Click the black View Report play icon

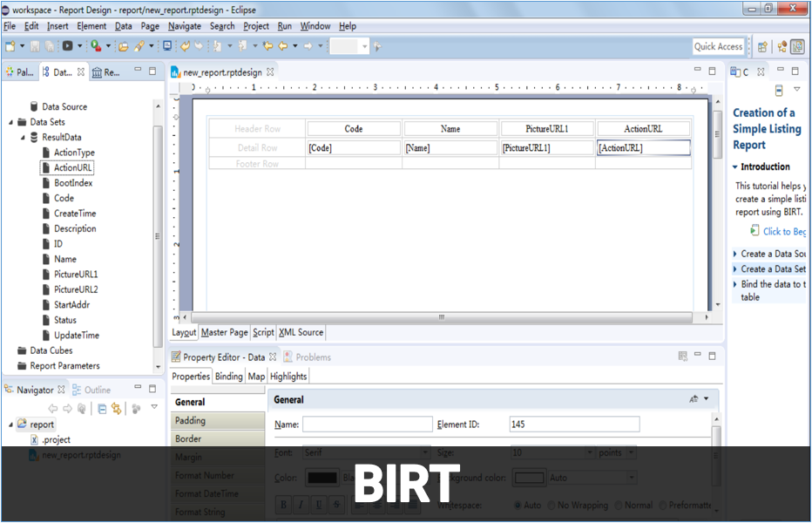[68, 46]
